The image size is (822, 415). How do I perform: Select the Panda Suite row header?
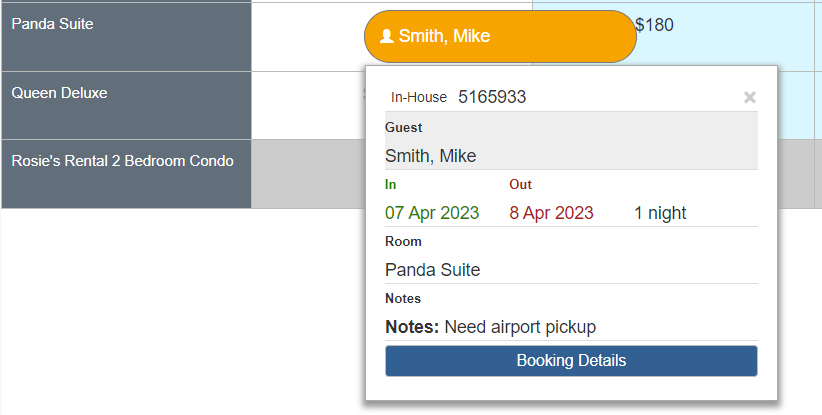[126, 36]
